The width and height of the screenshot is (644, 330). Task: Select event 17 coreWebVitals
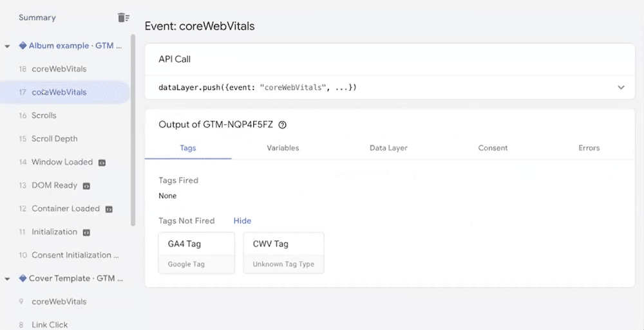coord(65,93)
